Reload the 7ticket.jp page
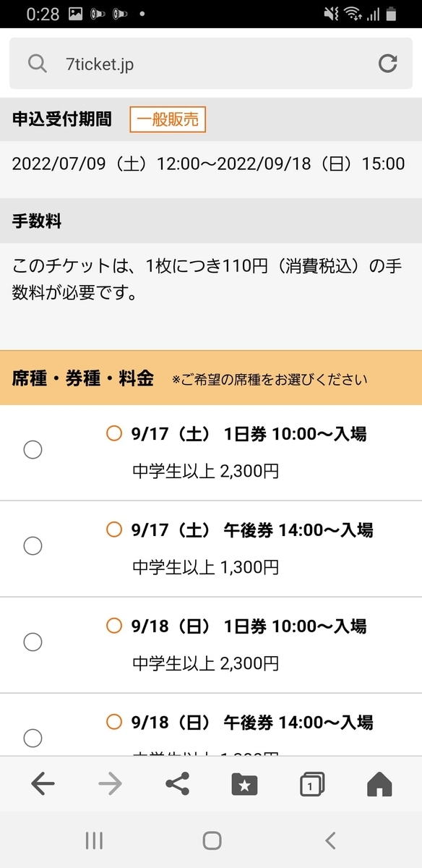Image resolution: width=422 pixels, height=868 pixels. (388, 64)
